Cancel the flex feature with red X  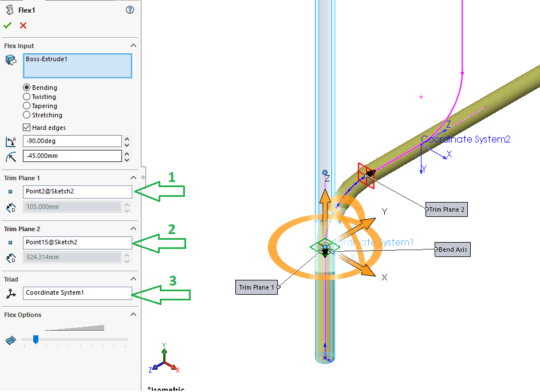click(23, 25)
